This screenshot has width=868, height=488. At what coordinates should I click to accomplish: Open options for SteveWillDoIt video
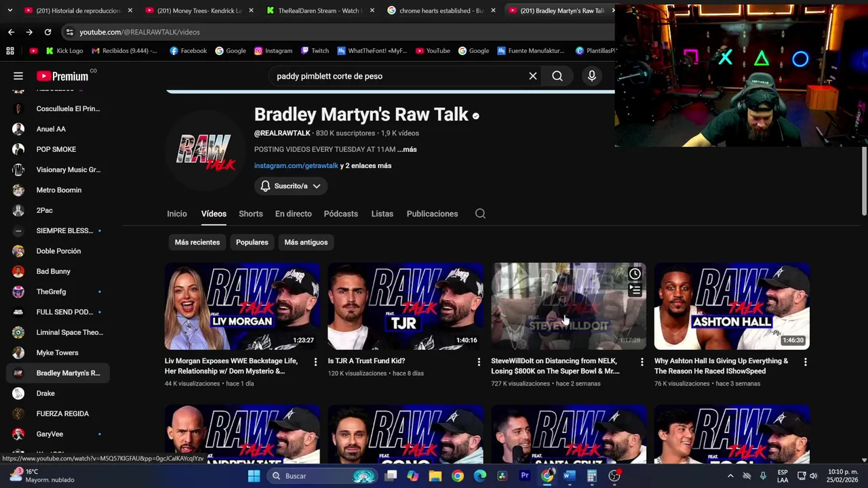pos(642,362)
